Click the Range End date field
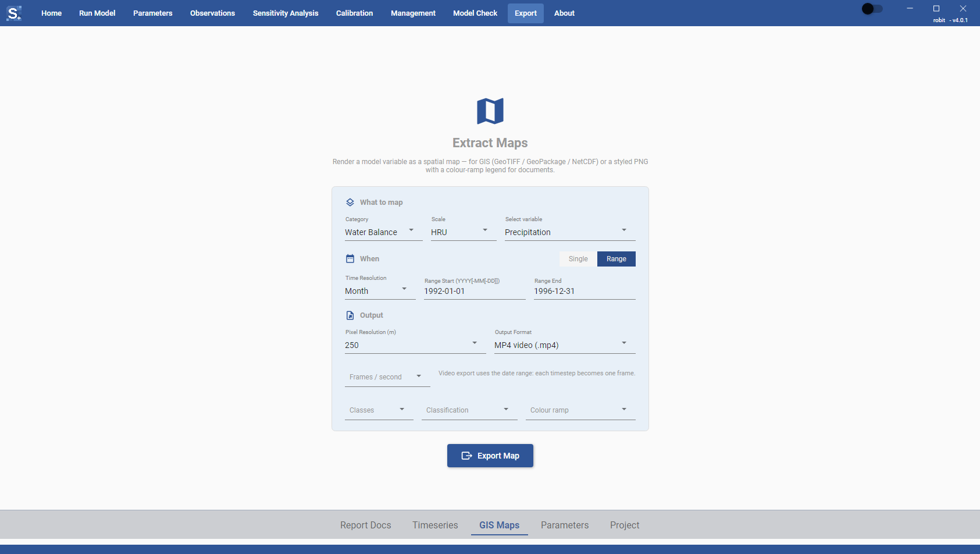Image resolution: width=980 pixels, height=554 pixels. pyautogui.click(x=585, y=291)
